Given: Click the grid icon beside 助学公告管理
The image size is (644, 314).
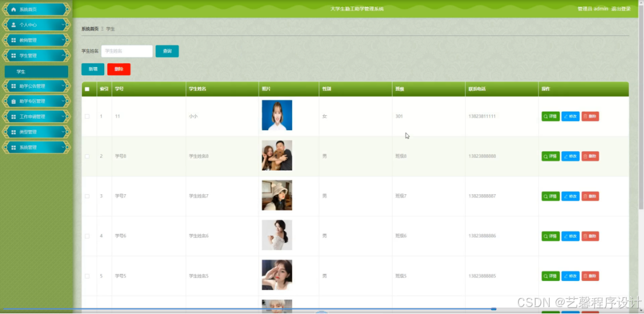Looking at the screenshot, I should click(13, 86).
